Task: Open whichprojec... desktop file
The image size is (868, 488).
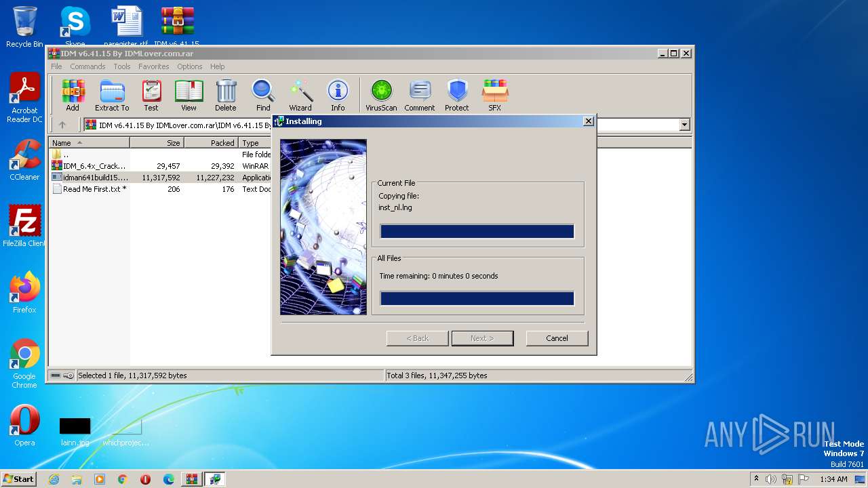Action: [x=125, y=431]
